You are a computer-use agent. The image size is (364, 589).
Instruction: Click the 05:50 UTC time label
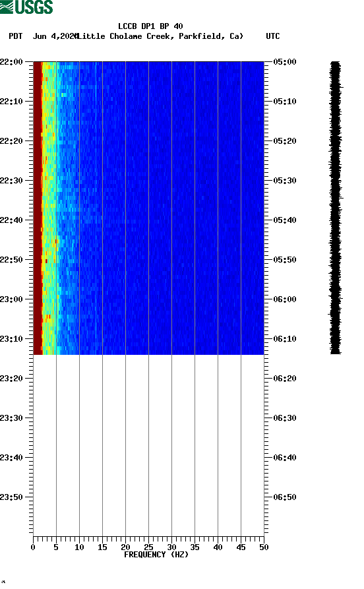(285, 260)
